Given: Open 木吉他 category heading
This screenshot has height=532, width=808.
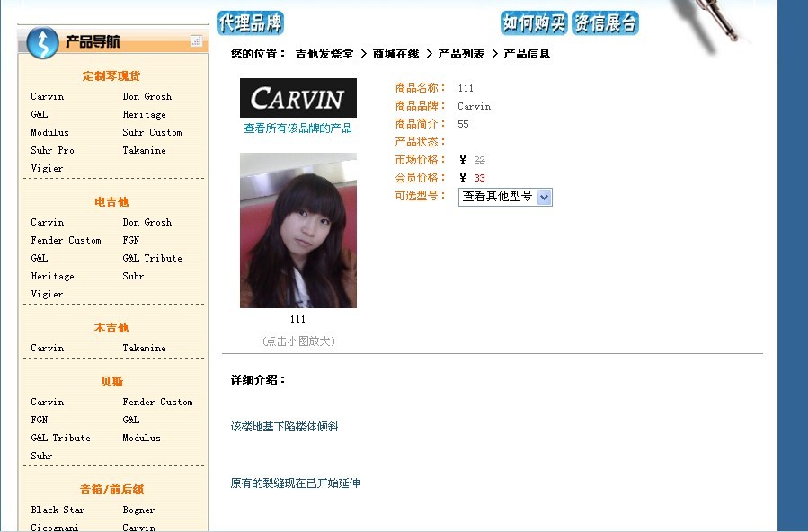Looking at the screenshot, I should (x=111, y=327).
